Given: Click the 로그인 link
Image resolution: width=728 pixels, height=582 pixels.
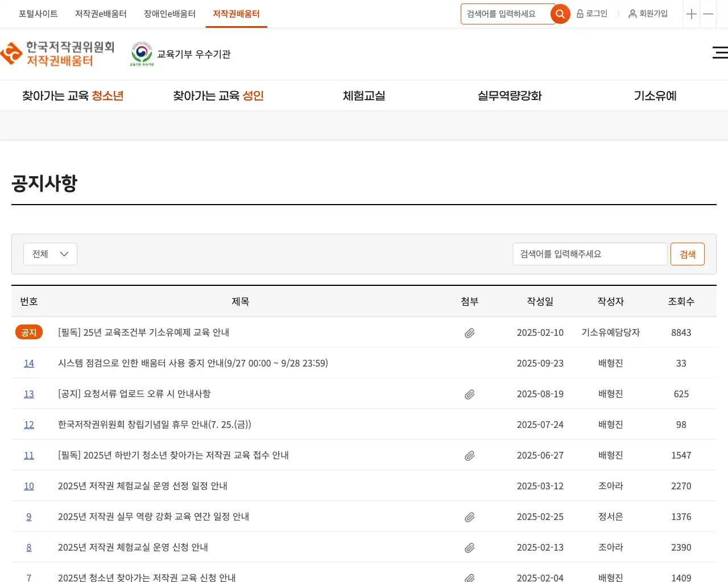Looking at the screenshot, I should [592, 14].
